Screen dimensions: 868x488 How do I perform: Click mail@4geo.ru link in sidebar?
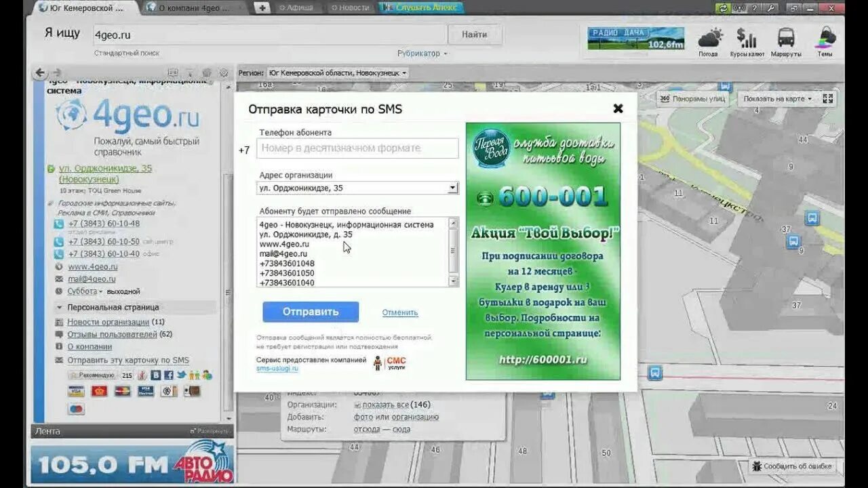coord(92,279)
